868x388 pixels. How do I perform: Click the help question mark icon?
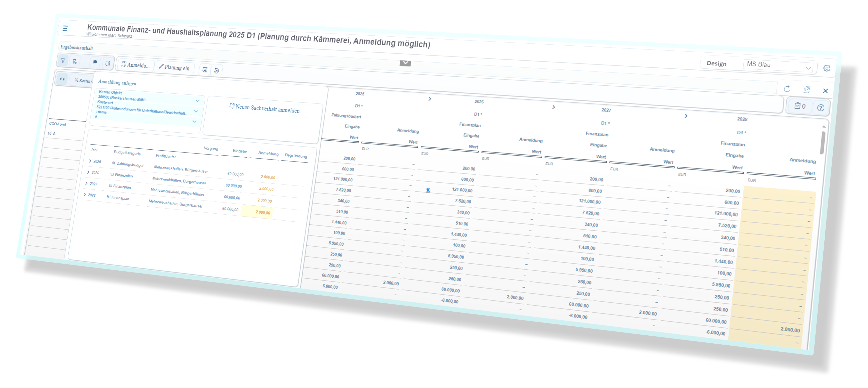click(820, 108)
